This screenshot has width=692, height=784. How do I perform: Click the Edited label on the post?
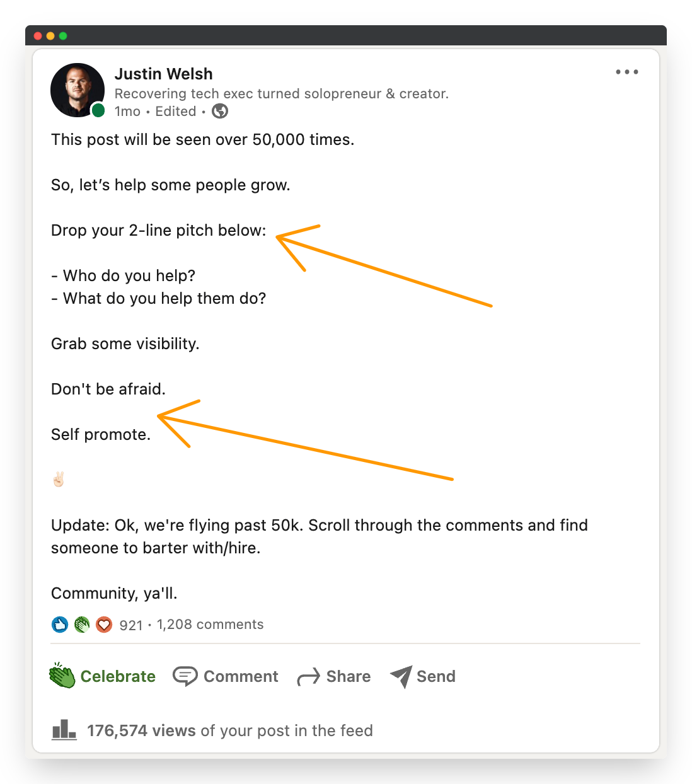pyautogui.click(x=176, y=111)
